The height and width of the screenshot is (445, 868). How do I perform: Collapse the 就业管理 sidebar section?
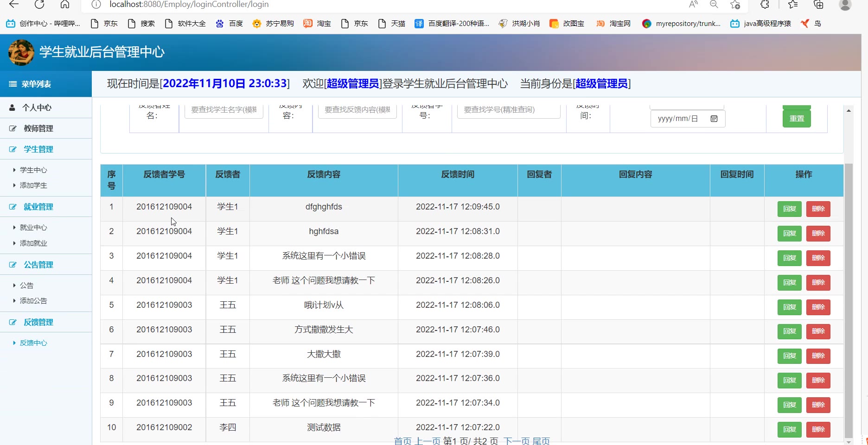pos(38,207)
